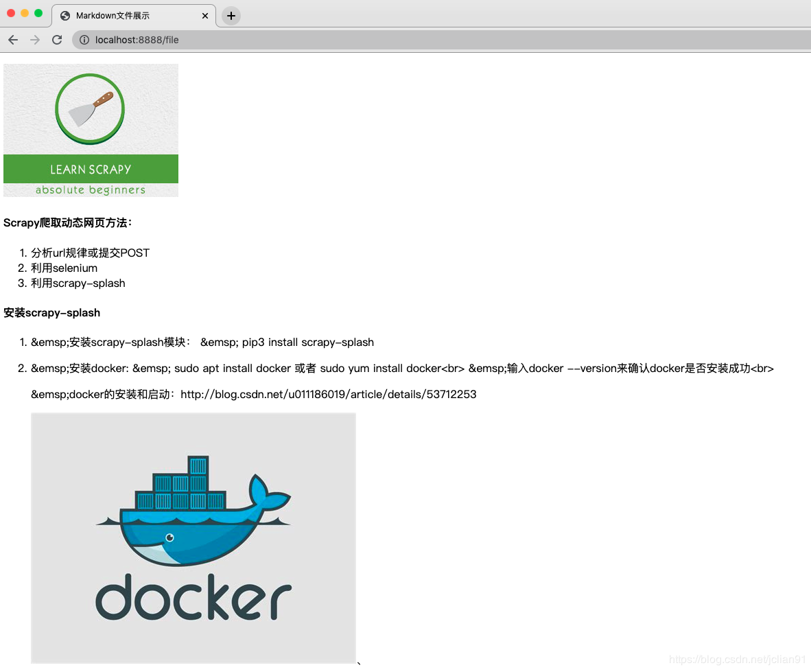Click the heading Scrapy爬取动态网页方法
This screenshot has height=672, width=811.
point(68,223)
